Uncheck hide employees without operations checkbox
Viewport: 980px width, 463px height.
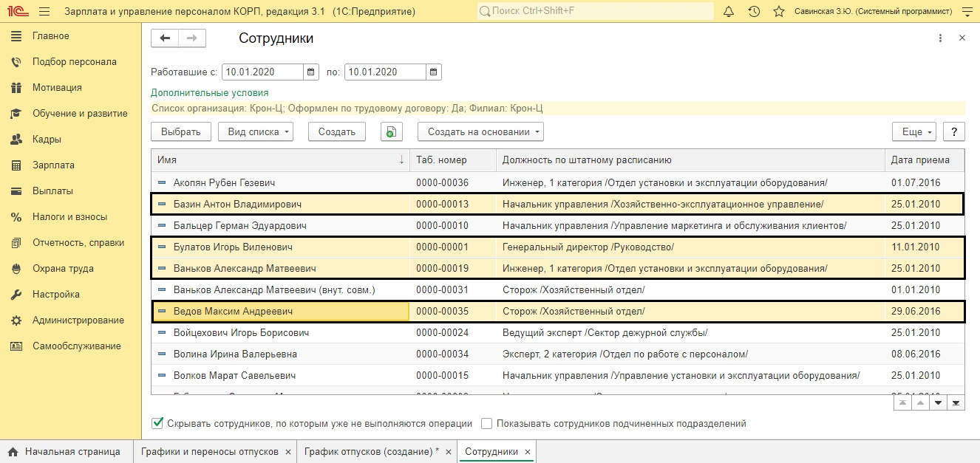click(157, 424)
